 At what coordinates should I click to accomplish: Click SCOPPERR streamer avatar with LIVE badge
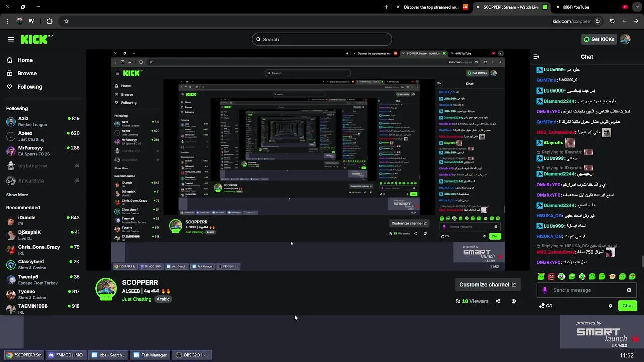pyautogui.click(x=106, y=289)
